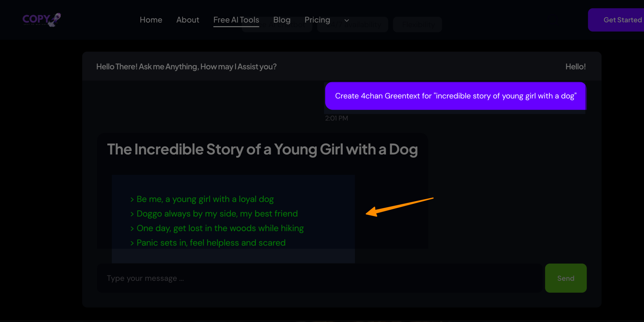Click the 2:01 PM timestamp
Image resolution: width=644 pixels, height=322 pixels.
pos(336,118)
